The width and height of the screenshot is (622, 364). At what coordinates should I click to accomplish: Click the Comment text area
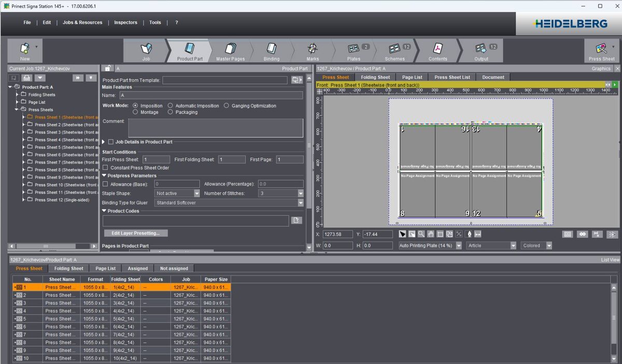coord(216,128)
